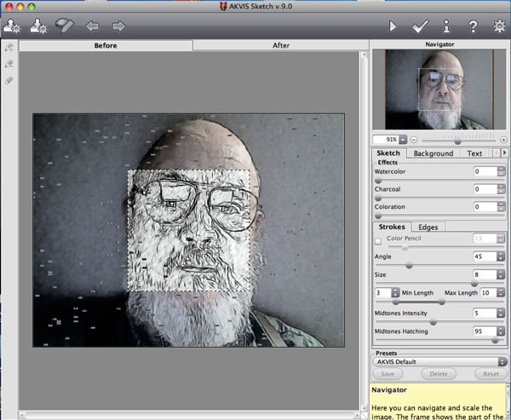The image size is (511, 420).
Task: Click the Midtones Hatching field showing 95
Action: (x=485, y=331)
